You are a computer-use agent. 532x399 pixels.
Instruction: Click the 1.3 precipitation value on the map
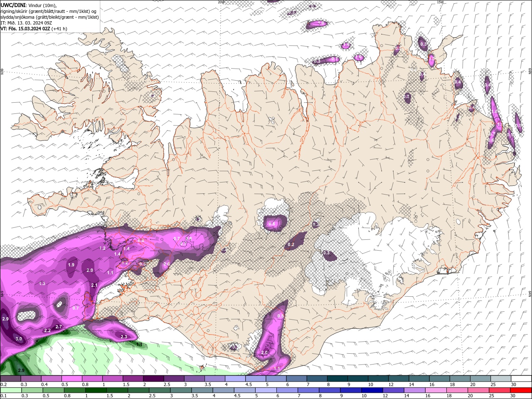click(x=42, y=283)
